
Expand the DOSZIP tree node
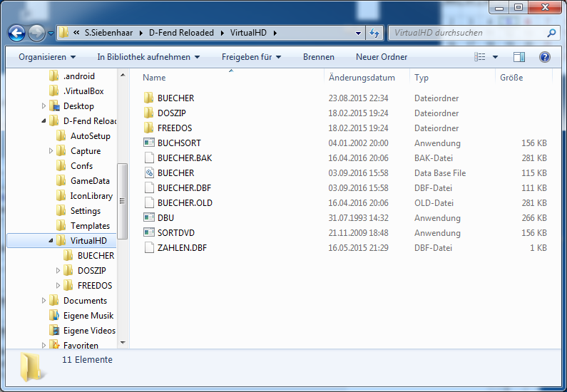coord(58,271)
